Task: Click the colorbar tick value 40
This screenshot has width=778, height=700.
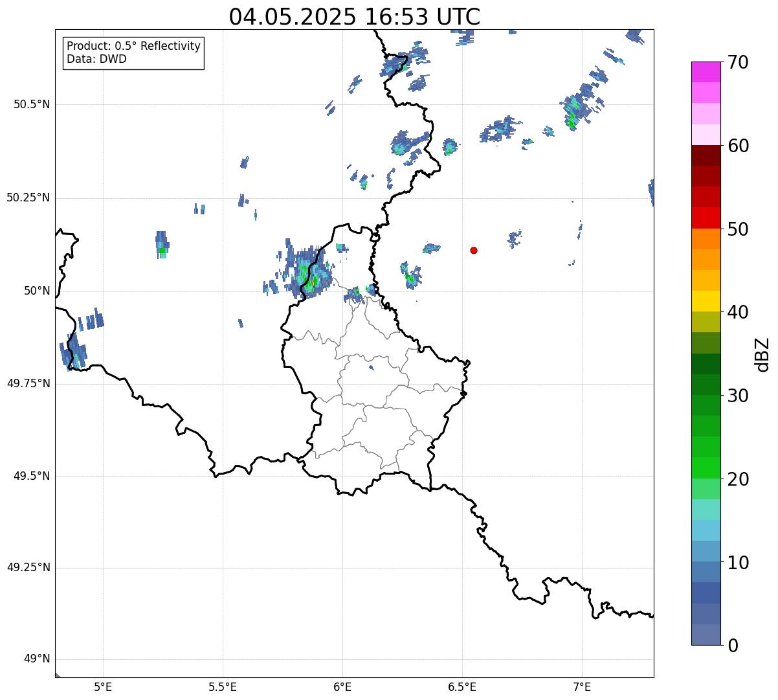Action: click(x=738, y=312)
